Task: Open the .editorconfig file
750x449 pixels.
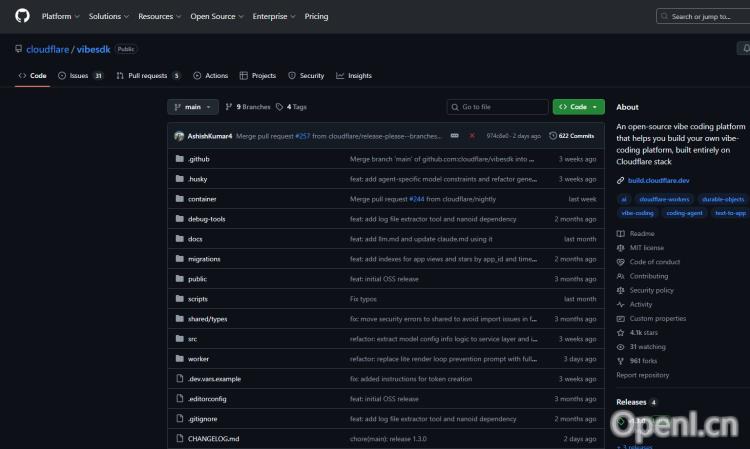Action: 207,399
